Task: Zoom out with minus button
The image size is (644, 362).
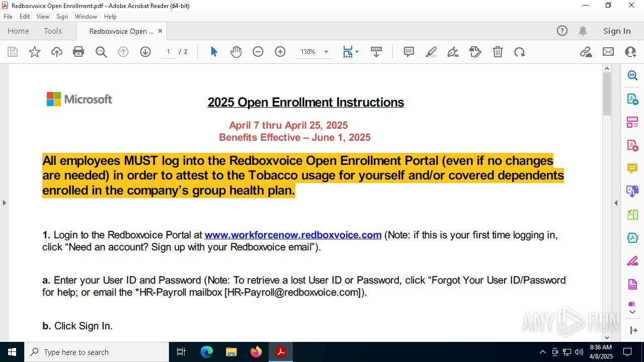Action: [258, 52]
